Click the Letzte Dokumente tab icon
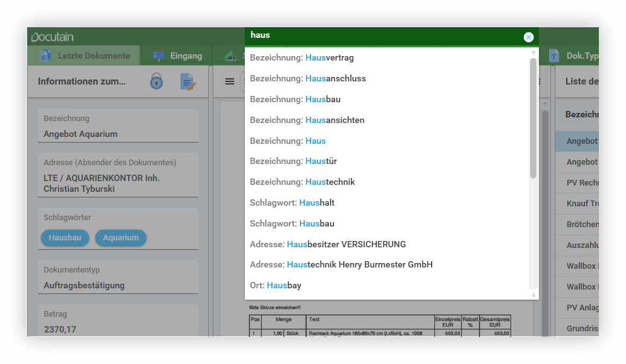Image resolution: width=626 pixels, height=364 pixels. tap(45, 56)
